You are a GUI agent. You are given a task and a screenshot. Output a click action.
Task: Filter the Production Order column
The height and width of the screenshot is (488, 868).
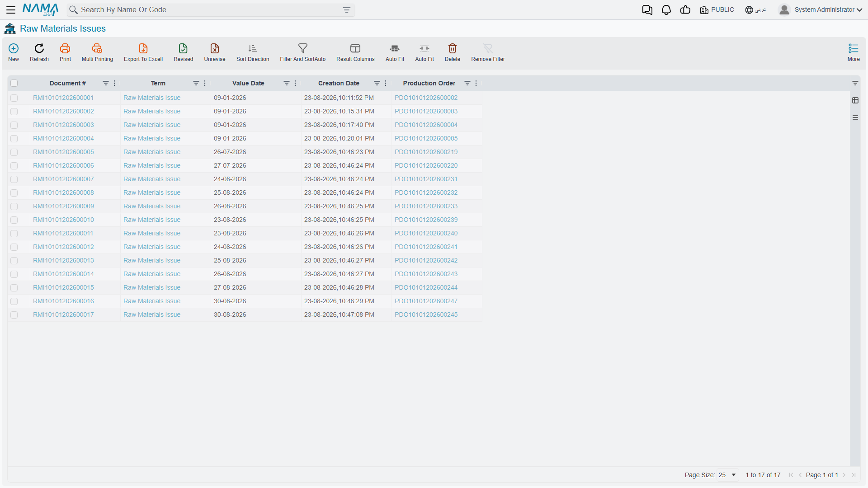tap(467, 83)
